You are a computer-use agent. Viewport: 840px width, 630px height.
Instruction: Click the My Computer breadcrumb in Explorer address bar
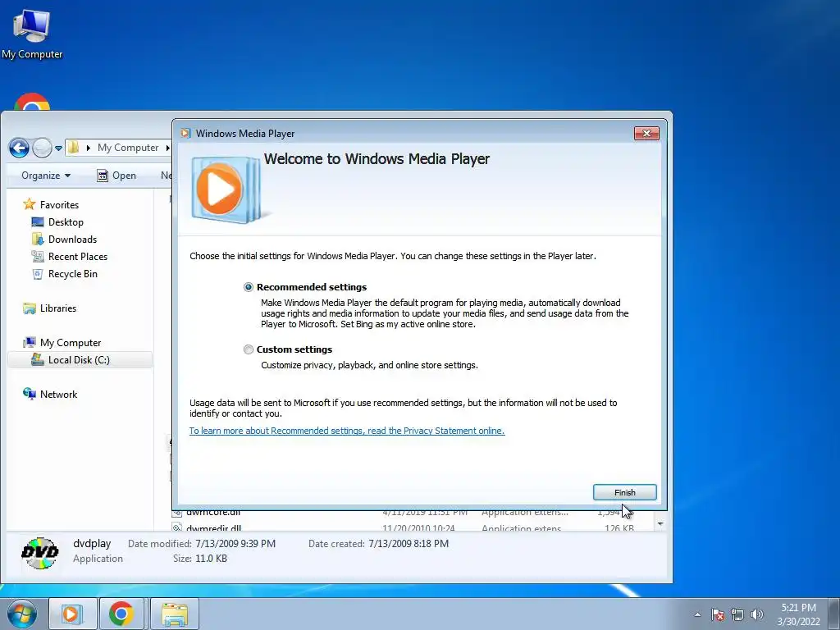[128, 148]
